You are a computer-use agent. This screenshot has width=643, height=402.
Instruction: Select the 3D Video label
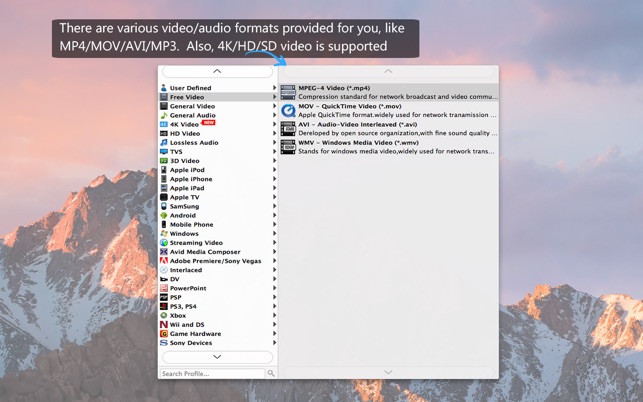[185, 161]
